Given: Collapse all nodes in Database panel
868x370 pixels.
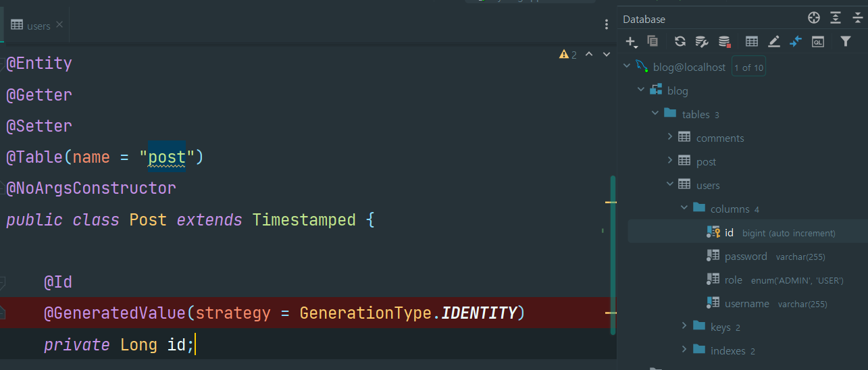Looking at the screenshot, I should [858, 18].
